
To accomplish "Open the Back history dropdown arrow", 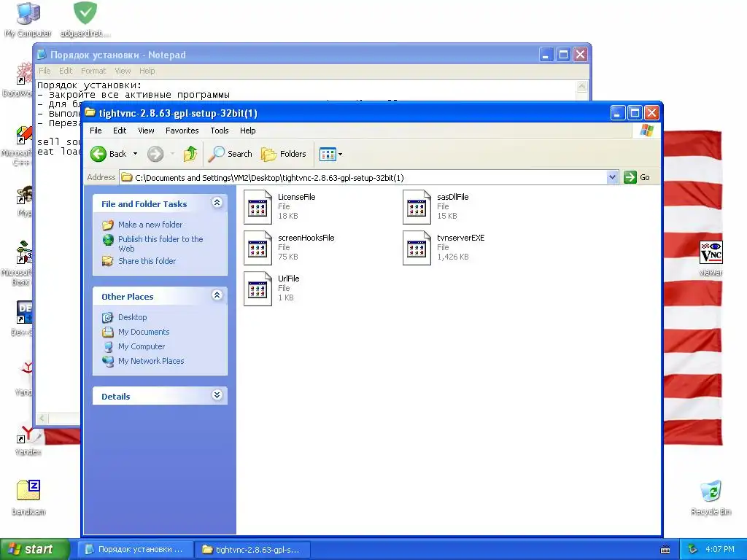I will pos(135,154).
